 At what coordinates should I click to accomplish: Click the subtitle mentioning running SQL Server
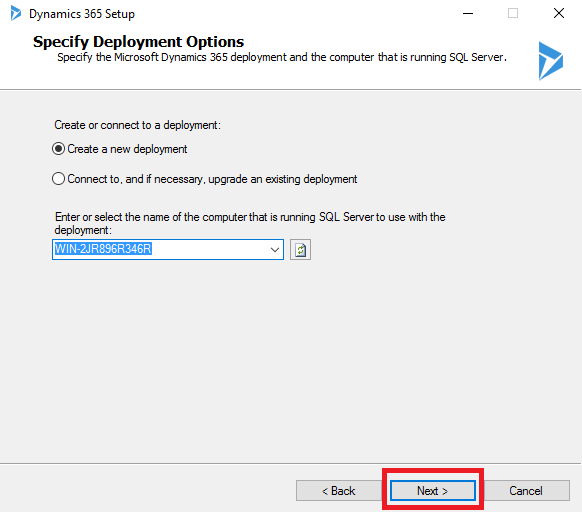282,58
